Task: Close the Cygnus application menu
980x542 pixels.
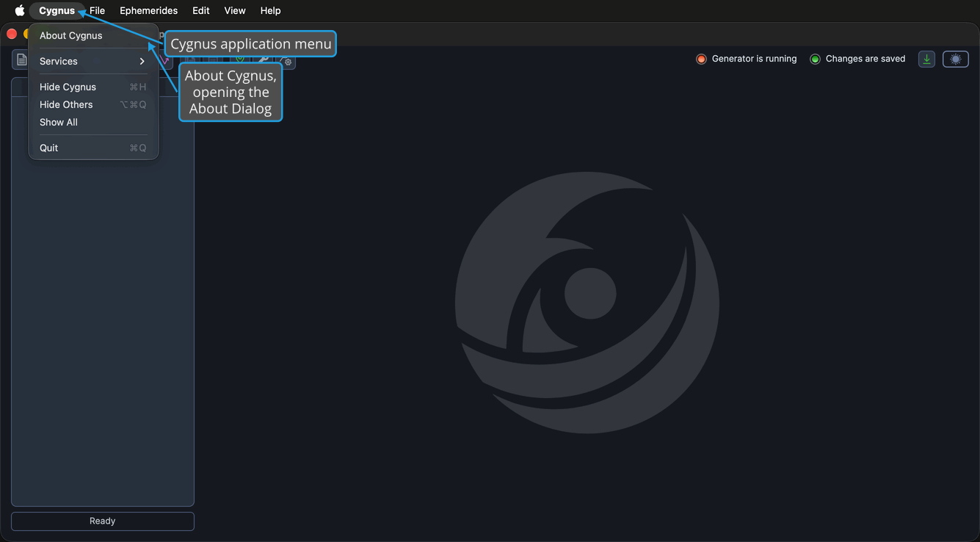Action: click(x=57, y=10)
